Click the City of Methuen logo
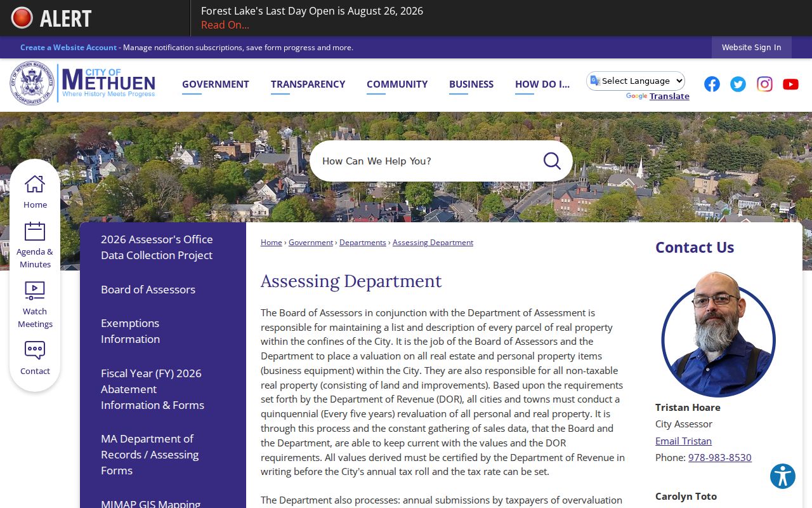Image resolution: width=812 pixels, height=508 pixels. (x=82, y=83)
